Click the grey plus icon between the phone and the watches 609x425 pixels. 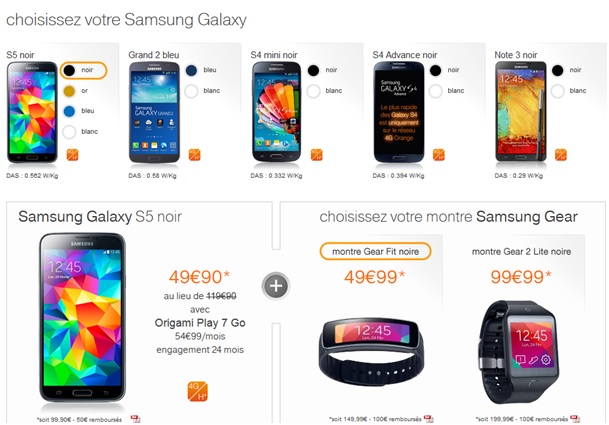[x=276, y=286]
